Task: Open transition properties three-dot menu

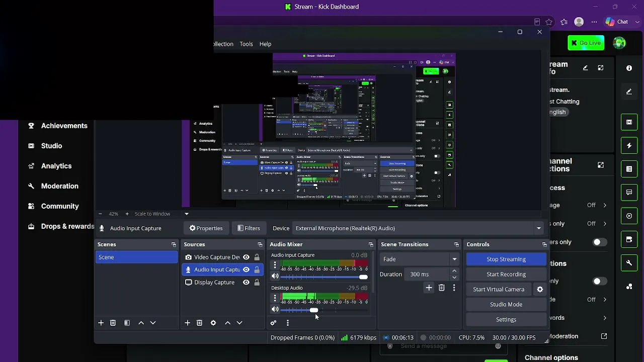Action: pyautogui.click(x=454, y=288)
